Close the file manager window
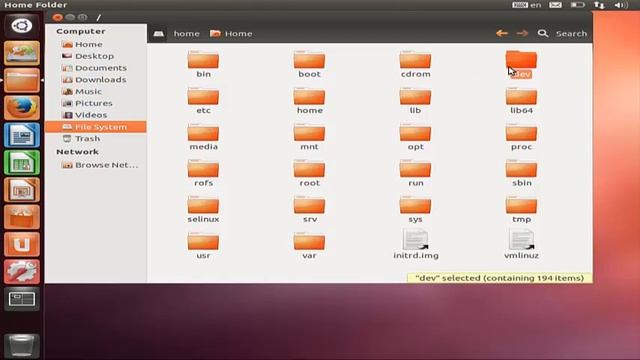This screenshot has height=360, width=640. pos(58,17)
